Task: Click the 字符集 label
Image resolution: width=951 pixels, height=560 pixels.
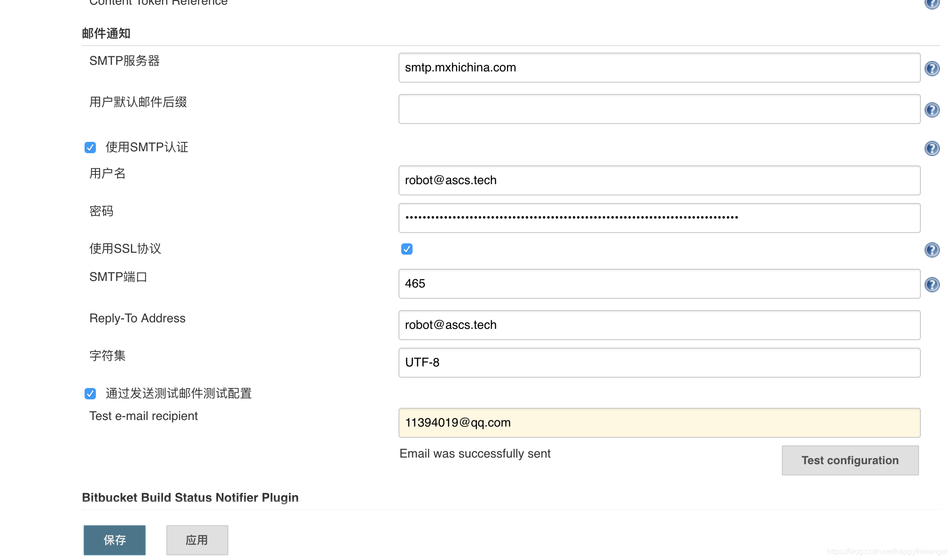Action: click(x=108, y=356)
